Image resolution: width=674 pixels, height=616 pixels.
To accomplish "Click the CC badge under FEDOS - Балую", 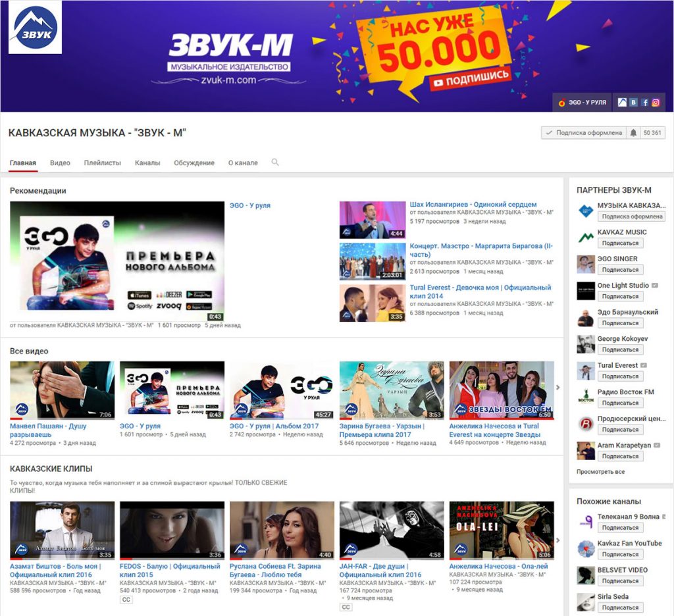I will click(126, 600).
